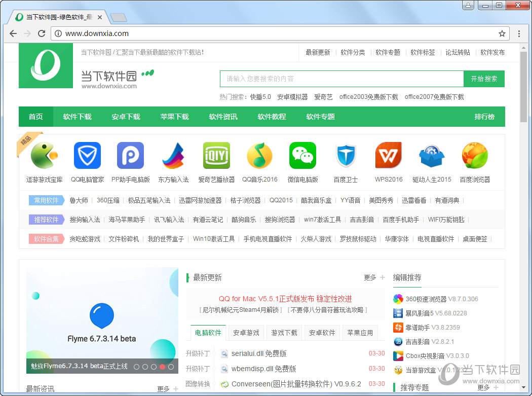Image resolution: width=532 pixels, height=396 pixels.
Task: Open 苹果下载 in the navigation bar
Action: pyautogui.click(x=174, y=117)
